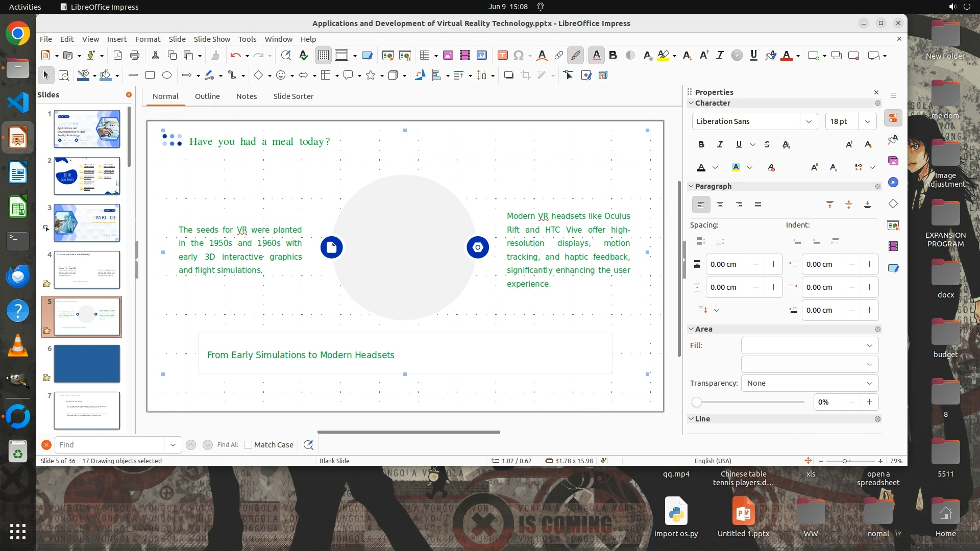Click the Insert Table icon in toolbar
The image size is (980, 551).
[424, 56]
